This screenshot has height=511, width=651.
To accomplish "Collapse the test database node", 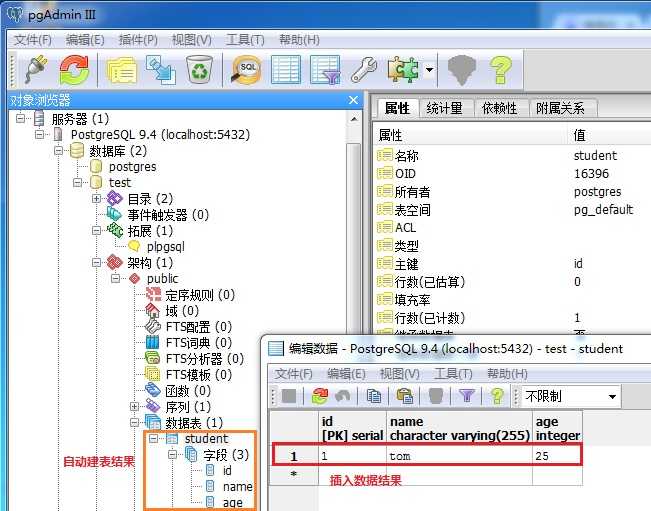I will (x=77, y=183).
